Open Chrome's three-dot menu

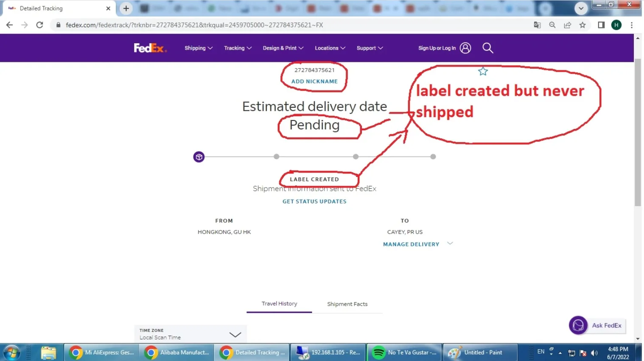click(x=632, y=25)
